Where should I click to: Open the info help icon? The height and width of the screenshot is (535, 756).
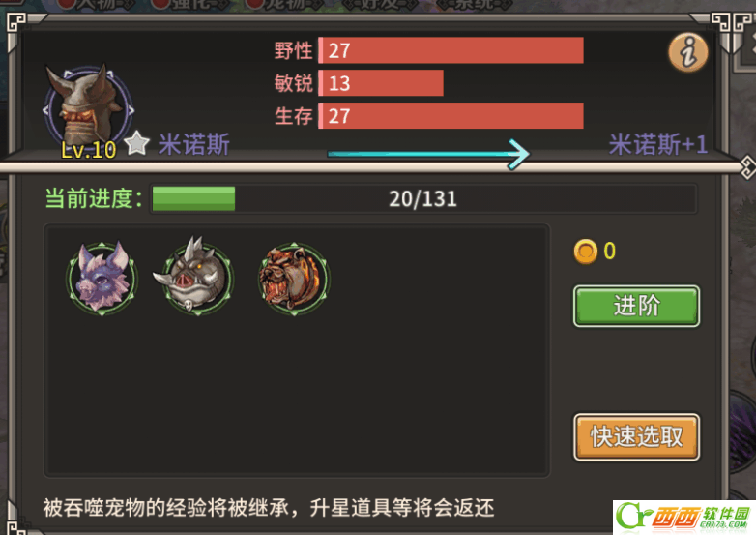[x=688, y=52]
